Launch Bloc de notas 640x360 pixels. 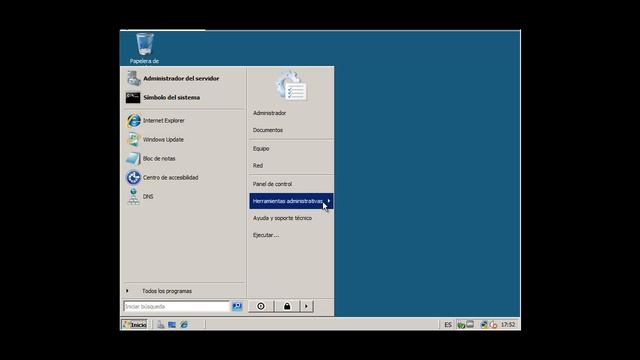pos(184,159)
